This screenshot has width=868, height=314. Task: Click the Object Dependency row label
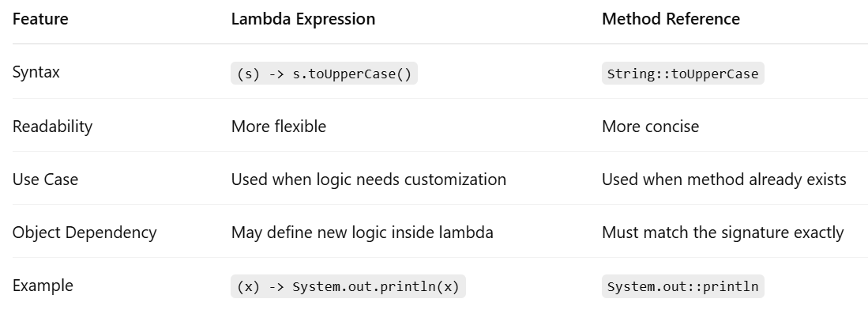click(85, 233)
